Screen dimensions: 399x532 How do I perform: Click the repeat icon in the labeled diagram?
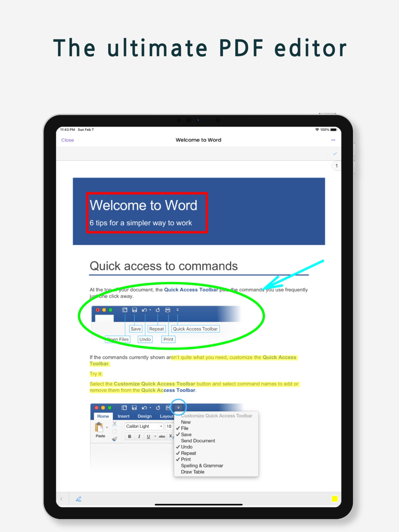click(158, 310)
